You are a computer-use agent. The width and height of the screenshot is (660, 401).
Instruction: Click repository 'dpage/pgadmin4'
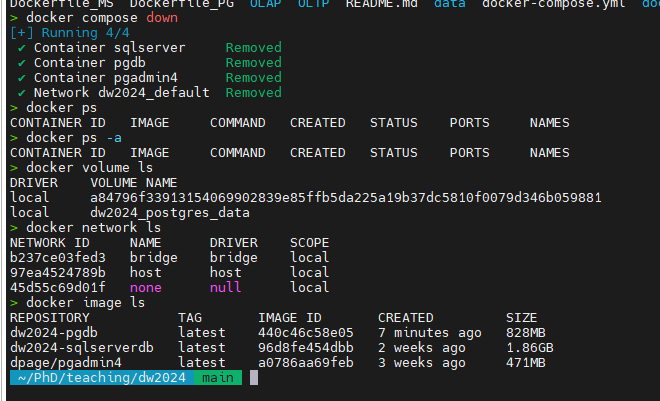click(66, 363)
